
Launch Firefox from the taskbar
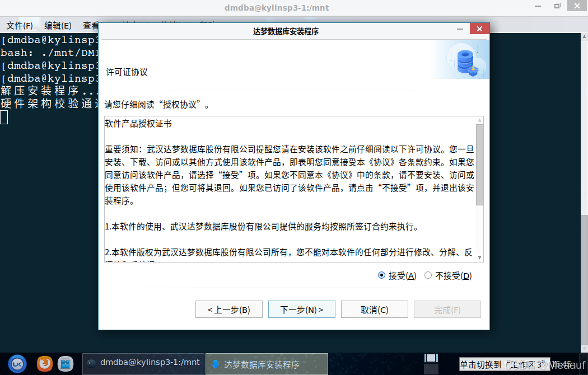45,363
